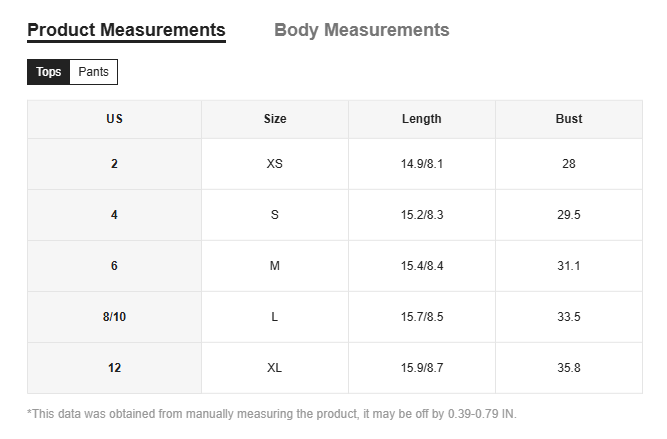Click the Size column header
Image resolution: width=667 pixels, height=439 pixels.
pyautogui.click(x=275, y=119)
